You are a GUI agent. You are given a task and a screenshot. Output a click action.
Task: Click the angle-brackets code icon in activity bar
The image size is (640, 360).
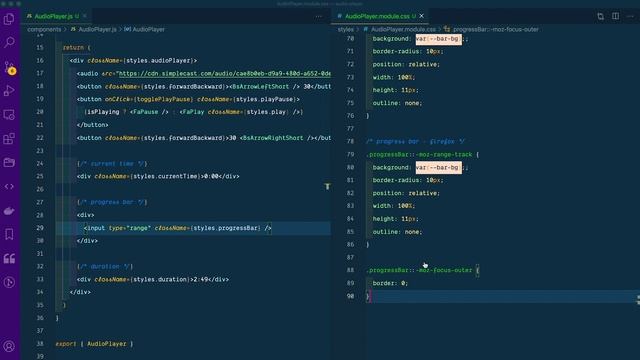[x=9, y=187]
